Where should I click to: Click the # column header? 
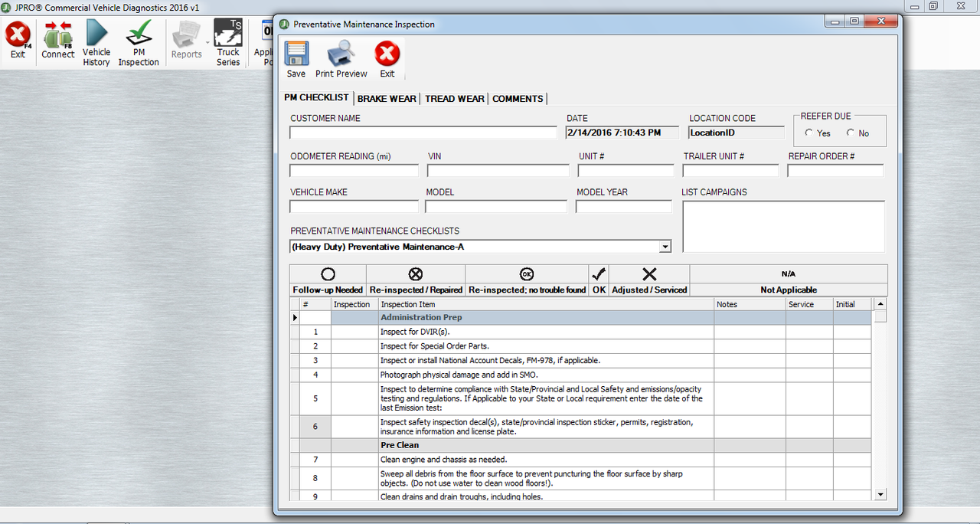pos(315,304)
